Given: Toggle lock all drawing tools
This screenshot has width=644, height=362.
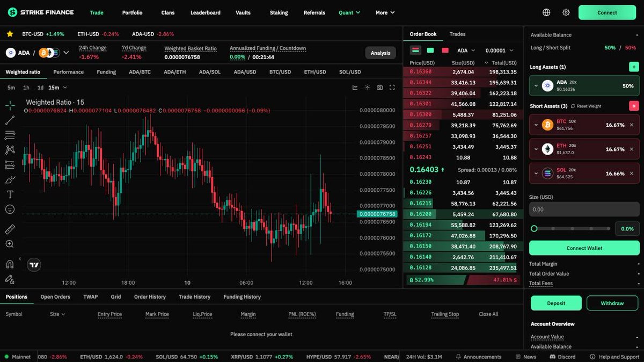Looking at the screenshot, I should 10,279.
